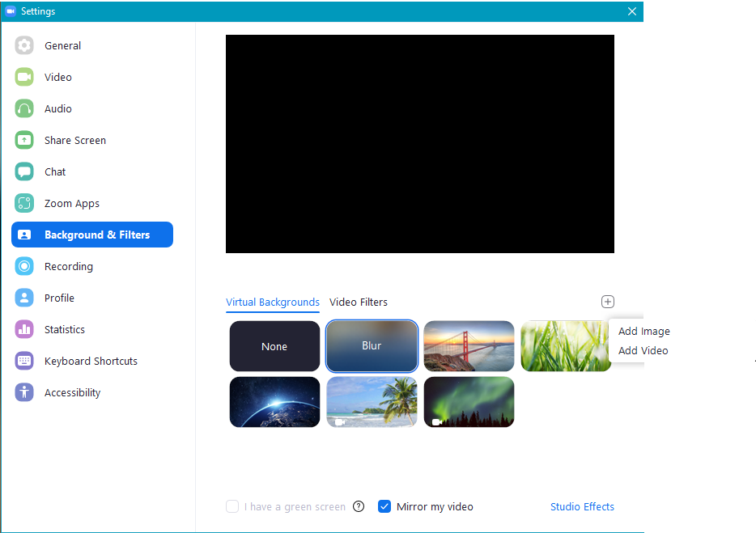Click the black video preview area
Viewport: 756px width, 533px height.
(420, 144)
